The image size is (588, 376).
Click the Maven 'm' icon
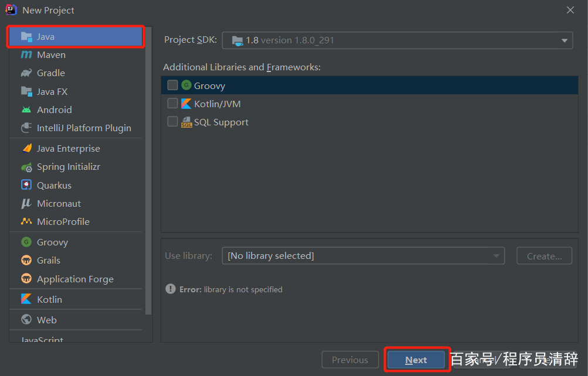(x=26, y=54)
